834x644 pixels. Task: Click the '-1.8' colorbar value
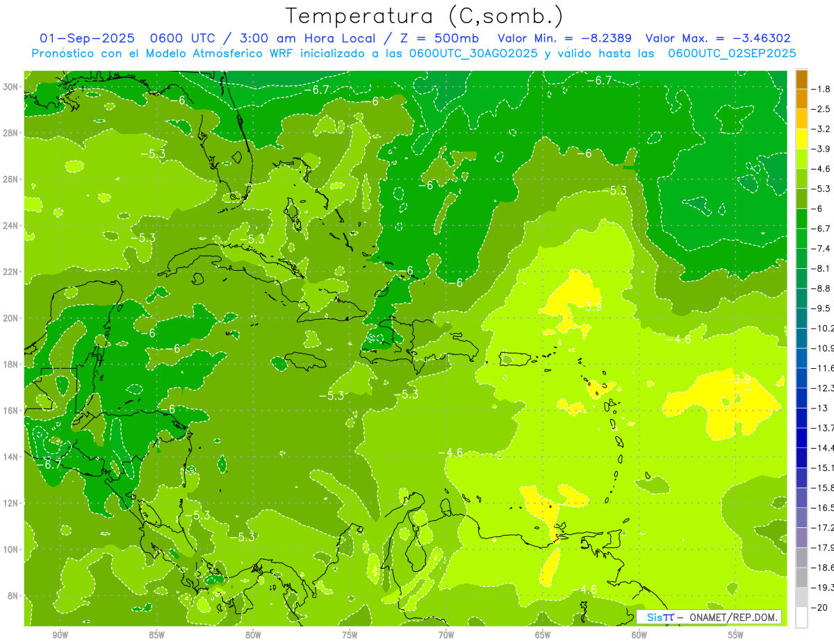[x=821, y=89]
